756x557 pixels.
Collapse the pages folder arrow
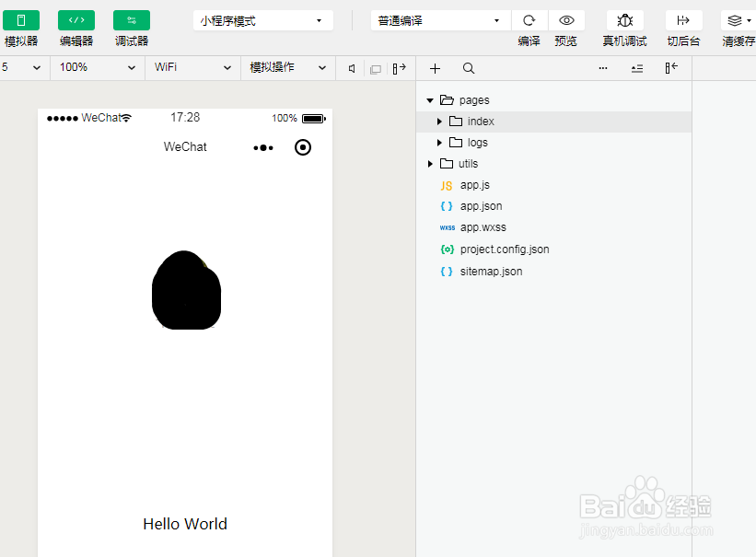[430, 100]
